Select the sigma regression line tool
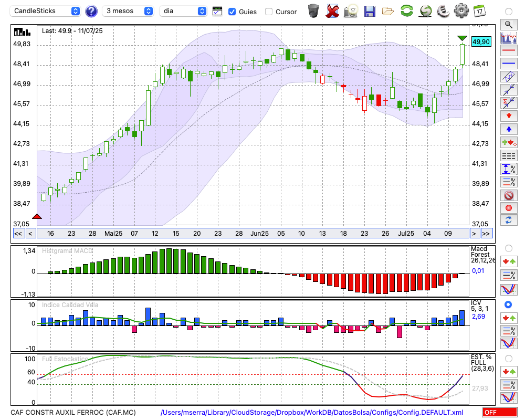Screen dimensions: 525x420 (509, 102)
